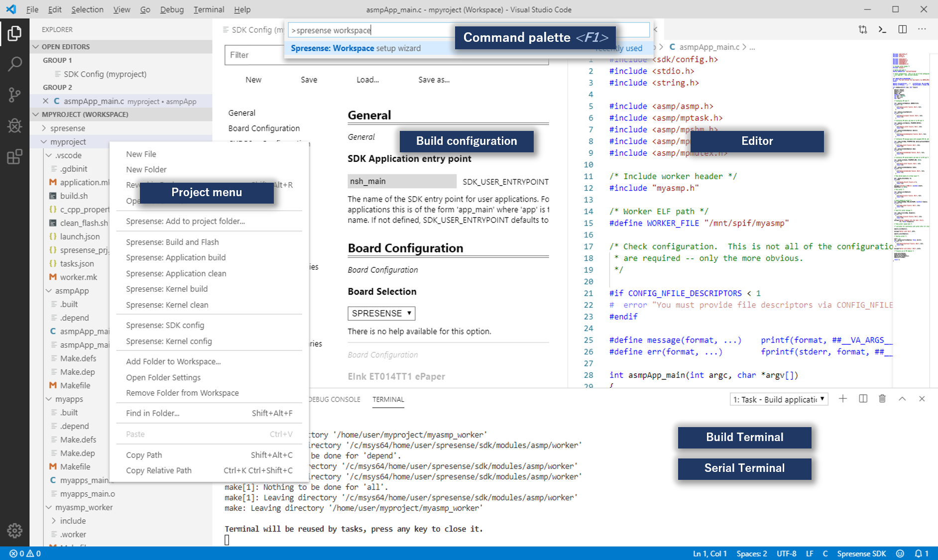This screenshot has height=560, width=938.
Task: Kill terminal with the trash icon
Action: pos(882,399)
